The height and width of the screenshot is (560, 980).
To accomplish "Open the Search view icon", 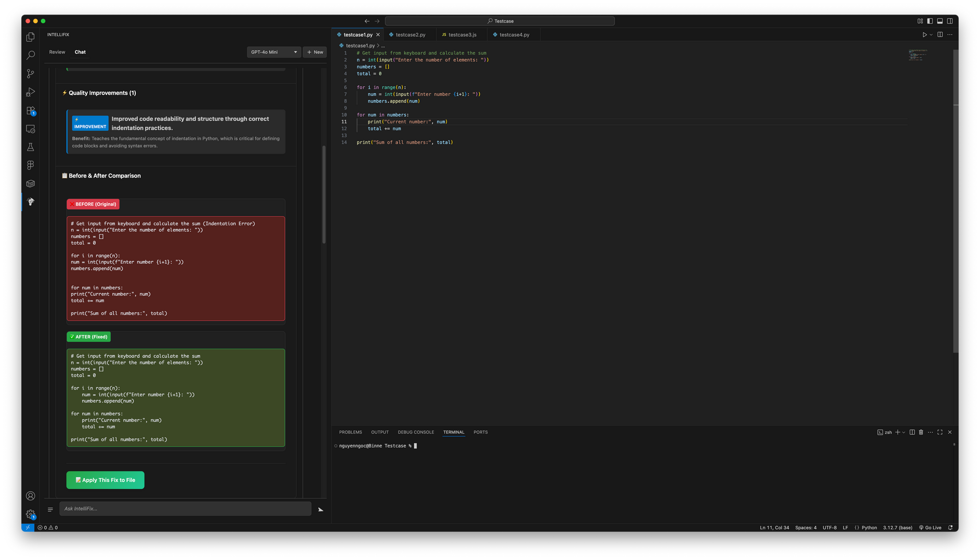I will (x=30, y=55).
